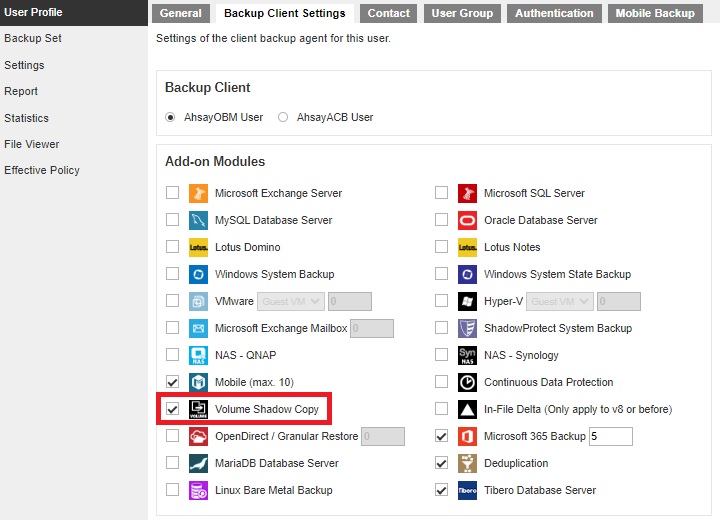Click the Windows System Backup icon
720x520 pixels.
click(x=198, y=274)
